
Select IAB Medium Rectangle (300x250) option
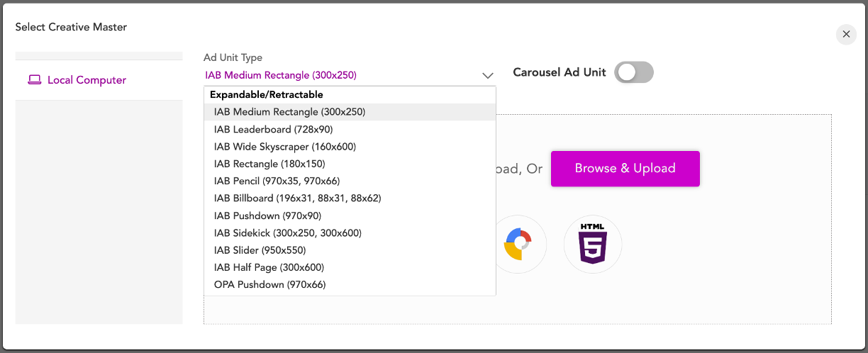pos(289,112)
